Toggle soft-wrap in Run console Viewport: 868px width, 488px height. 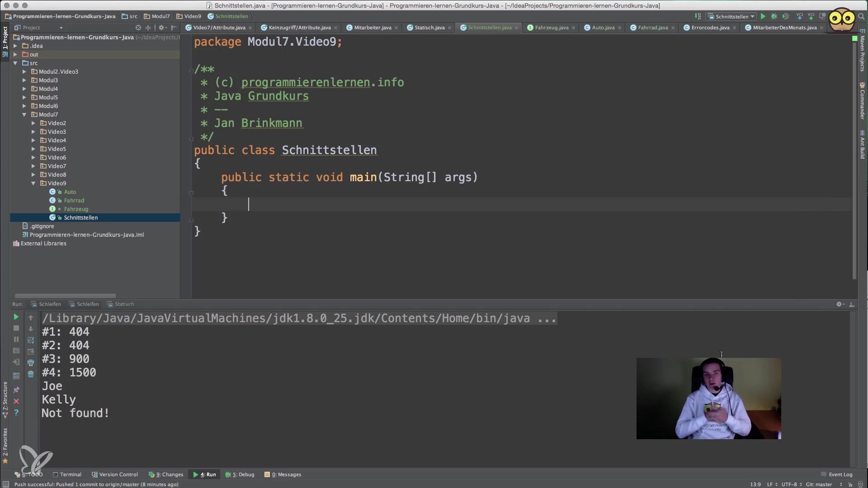[x=31, y=340]
